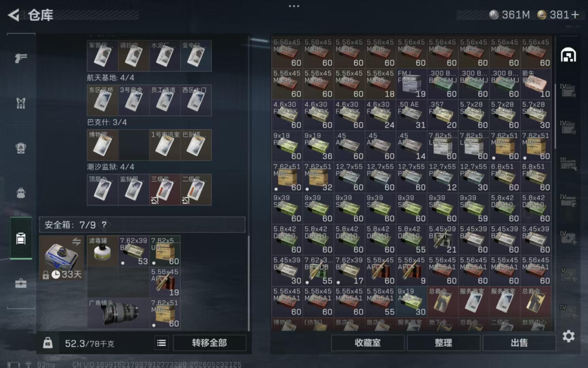Select 9x19 PBP stack of 36
Viewport: 588px width, 368px height.
coord(318,146)
